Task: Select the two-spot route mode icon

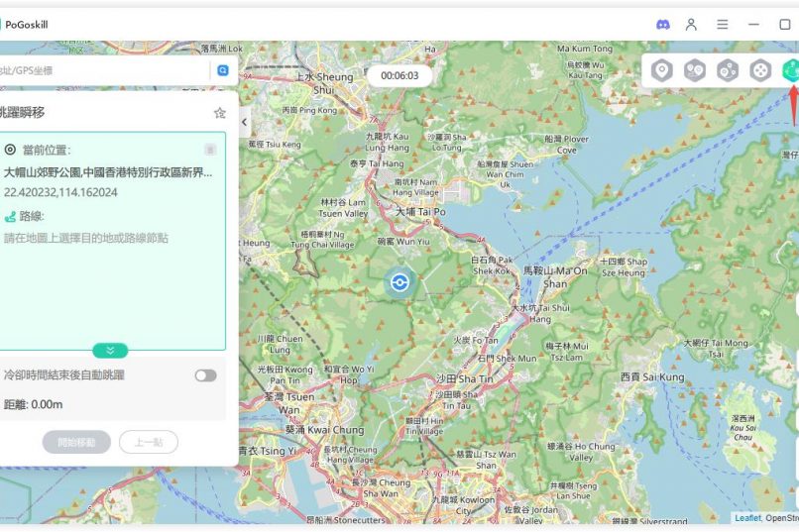Action: (695, 70)
